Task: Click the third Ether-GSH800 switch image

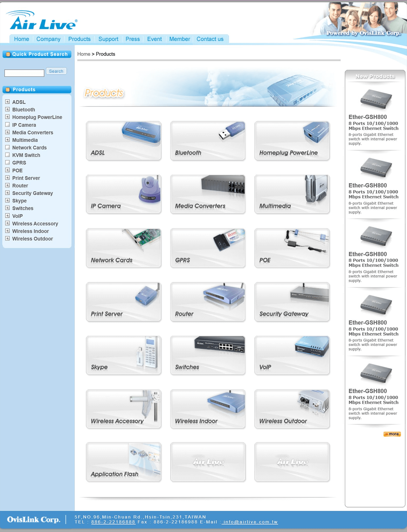Action: pyautogui.click(x=376, y=236)
